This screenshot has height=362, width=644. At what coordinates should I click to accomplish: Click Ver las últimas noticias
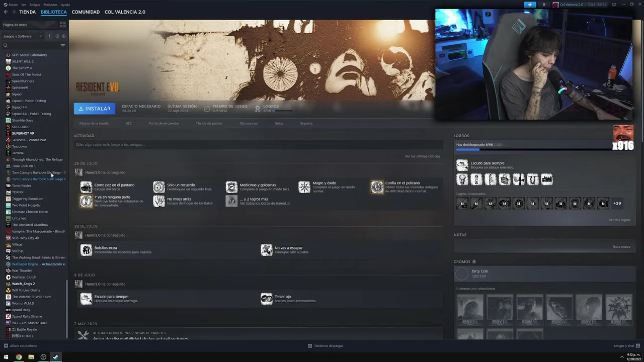[423, 156]
